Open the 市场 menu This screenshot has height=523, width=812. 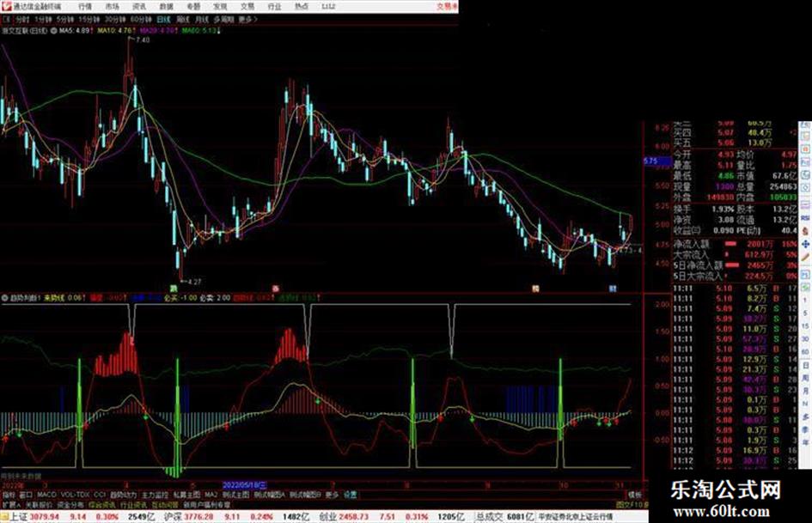(112, 6)
